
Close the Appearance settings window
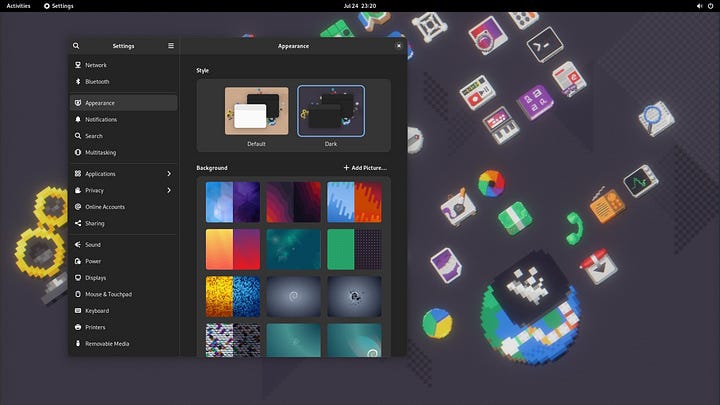tap(399, 46)
